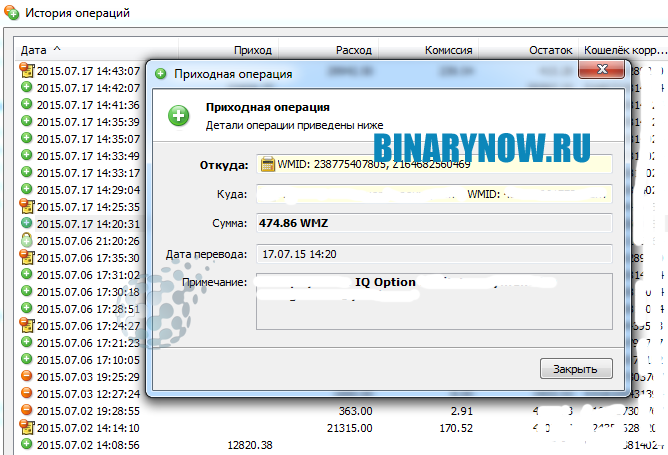Viewport: 668px width, 455px height.
Task: Click the invoice icon for 2015.07.17 14:25:35
Action: (26, 206)
